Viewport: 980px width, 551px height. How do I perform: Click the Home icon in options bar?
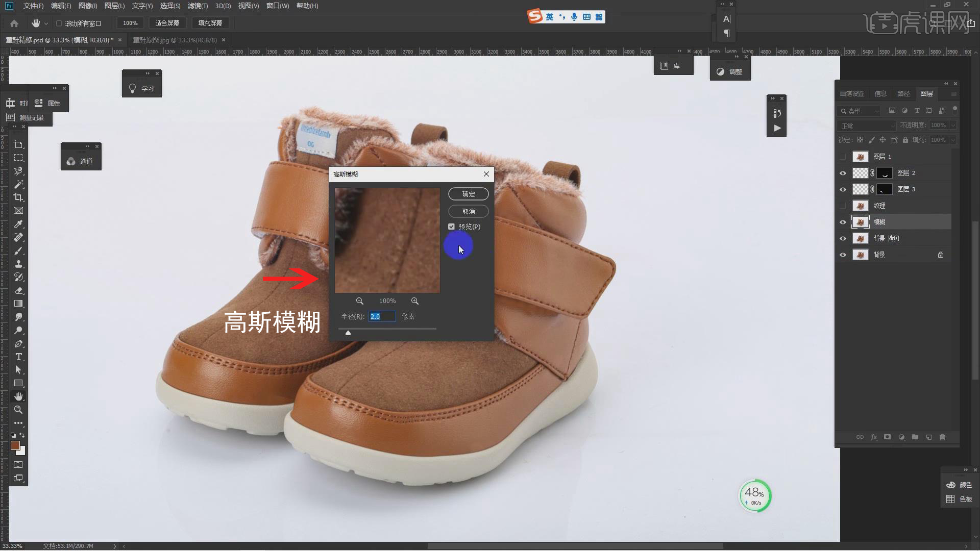tap(14, 23)
